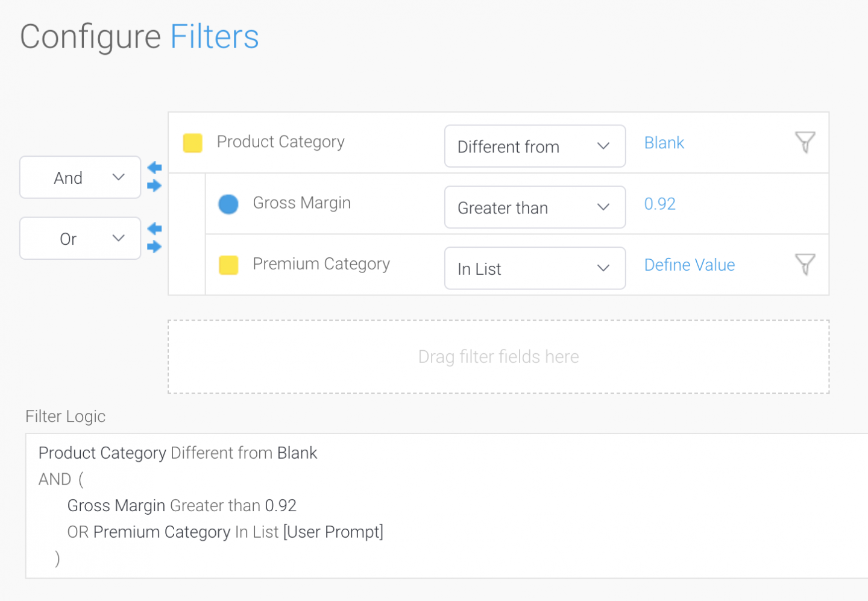Click the right blue arrow next to And

(154, 186)
